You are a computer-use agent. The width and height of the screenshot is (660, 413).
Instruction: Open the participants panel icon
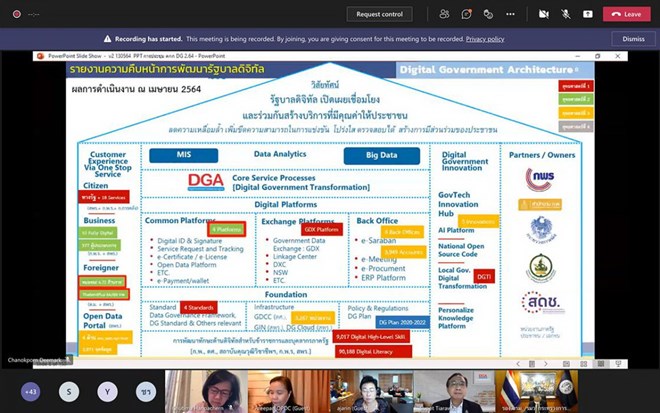(x=444, y=14)
